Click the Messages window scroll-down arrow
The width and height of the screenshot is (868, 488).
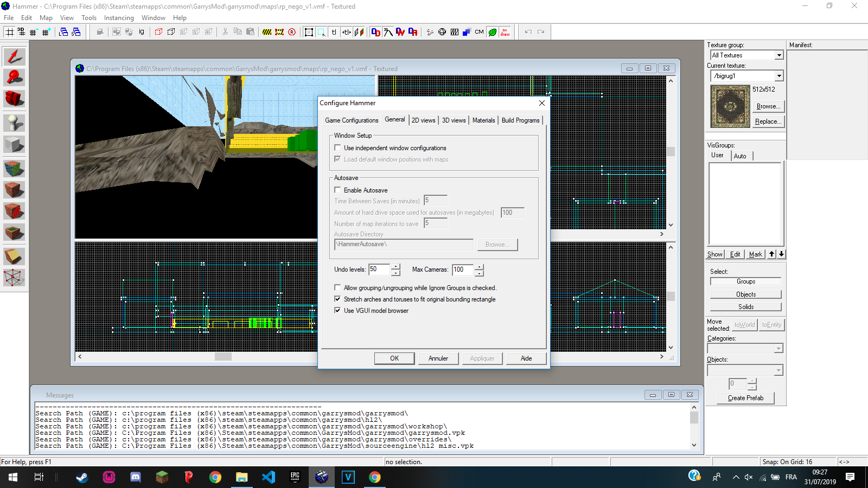pyautogui.click(x=694, y=445)
